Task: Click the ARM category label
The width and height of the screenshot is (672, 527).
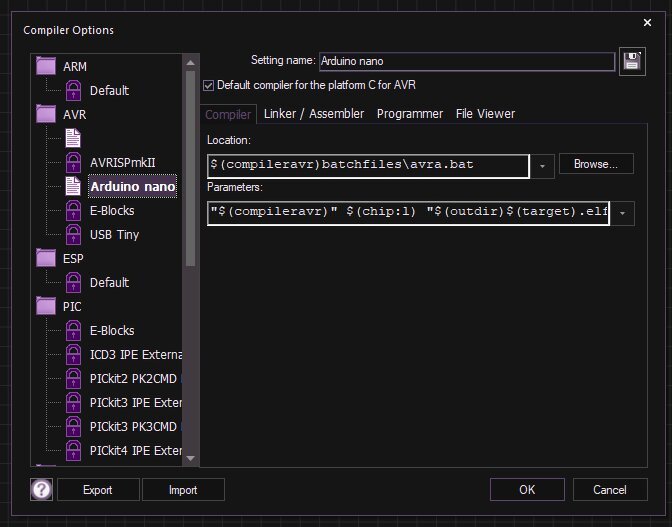Action: (75, 66)
